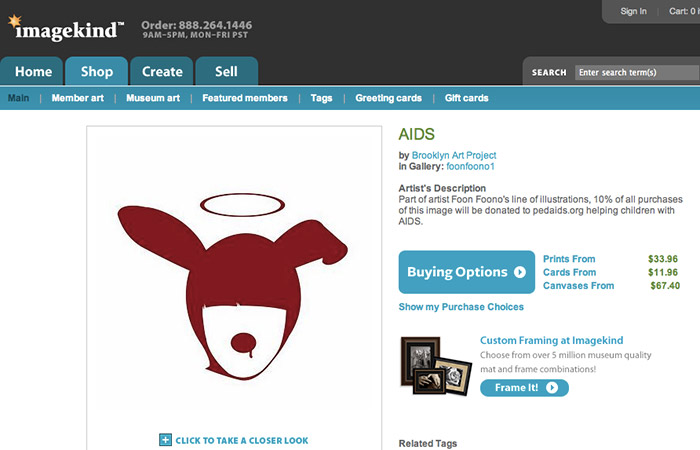Click the Sign In link
The width and height of the screenshot is (700, 450).
point(633,11)
